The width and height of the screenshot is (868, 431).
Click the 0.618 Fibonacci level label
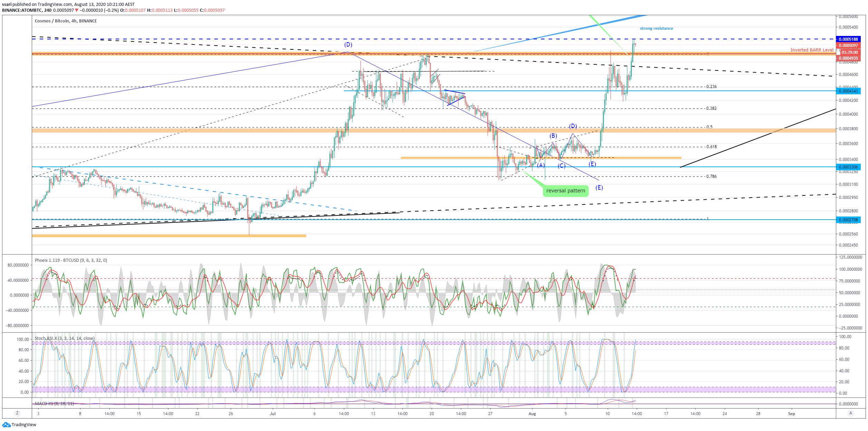click(x=711, y=147)
